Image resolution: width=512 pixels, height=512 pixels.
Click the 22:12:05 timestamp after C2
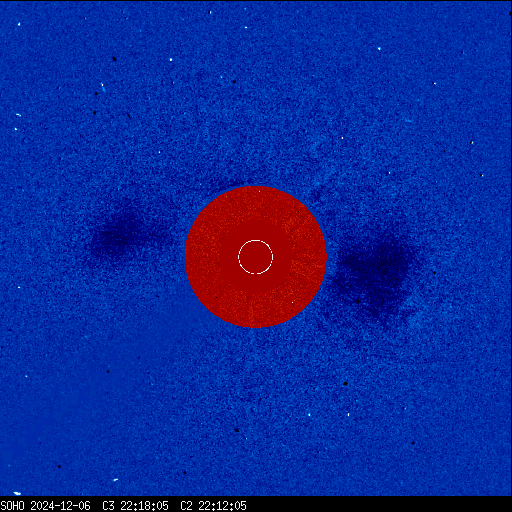(x=222, y=506)
